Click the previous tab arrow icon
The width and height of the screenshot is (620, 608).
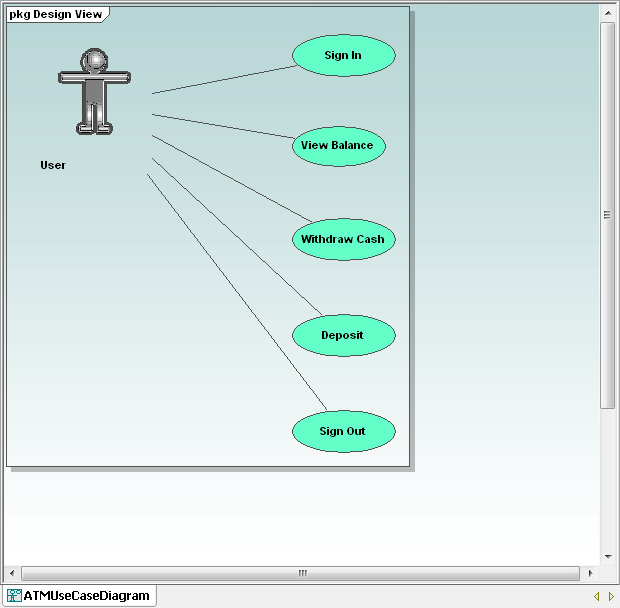click(597, 596)
